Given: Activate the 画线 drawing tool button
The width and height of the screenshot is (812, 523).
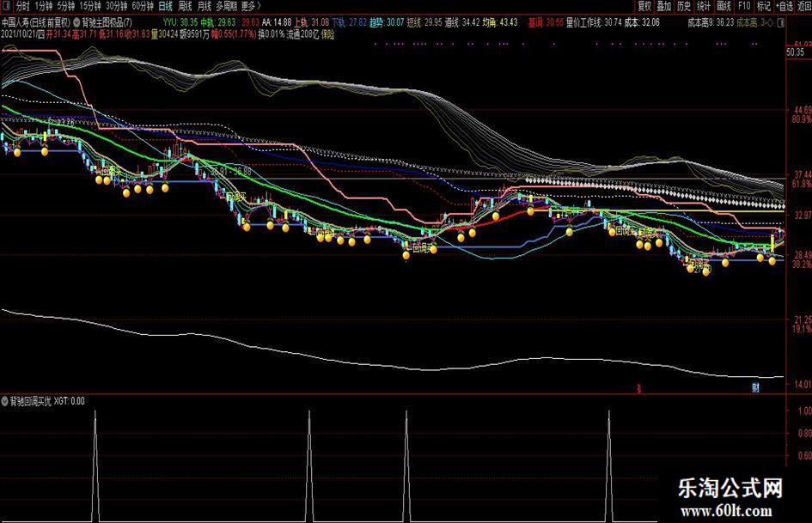Looking at the screenshot, I should coord(724,6).
